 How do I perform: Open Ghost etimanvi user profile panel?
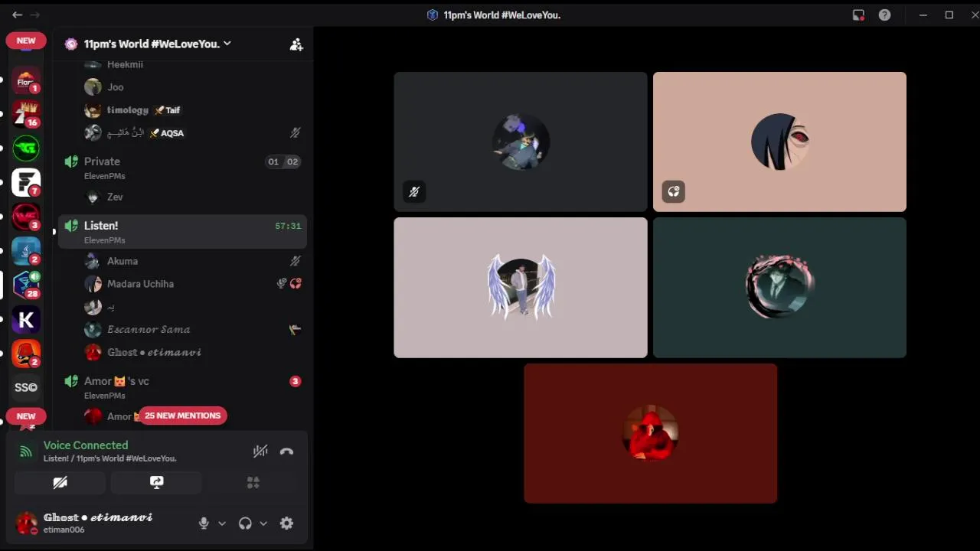point(100,523)
